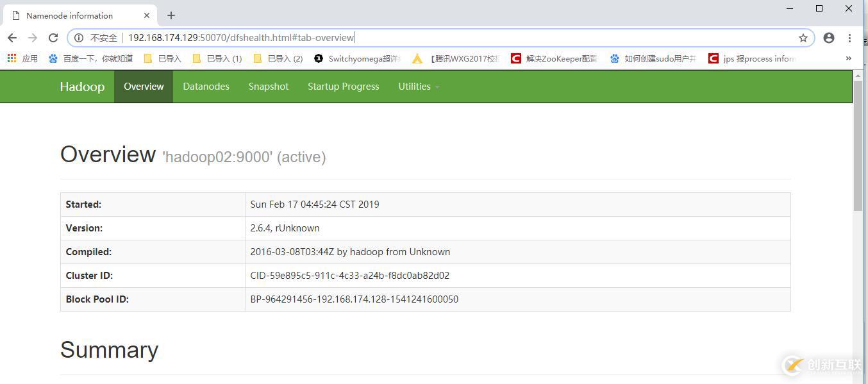Viewport: 868px width, 384px height.
Task: Click the 'Compiled:' row label
Action: point(88,252)
